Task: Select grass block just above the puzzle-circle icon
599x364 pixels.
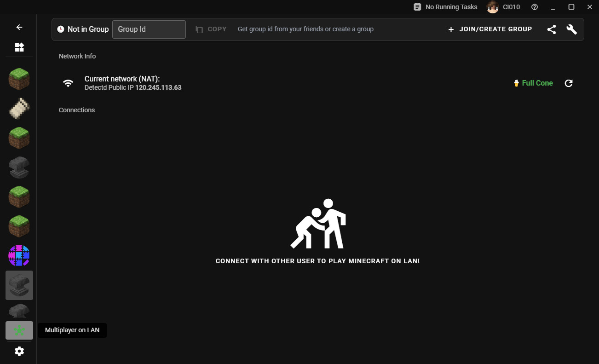Action: click(x=19, y=226)
